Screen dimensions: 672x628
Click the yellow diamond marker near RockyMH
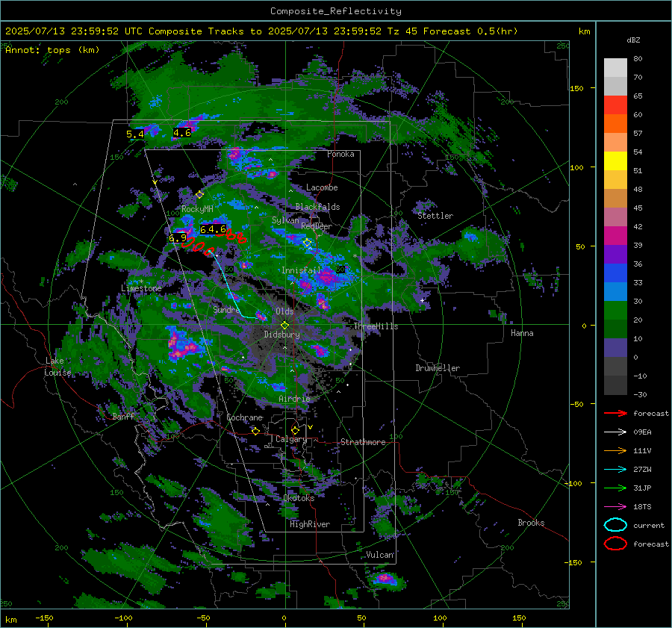click(x=199, y=195)
